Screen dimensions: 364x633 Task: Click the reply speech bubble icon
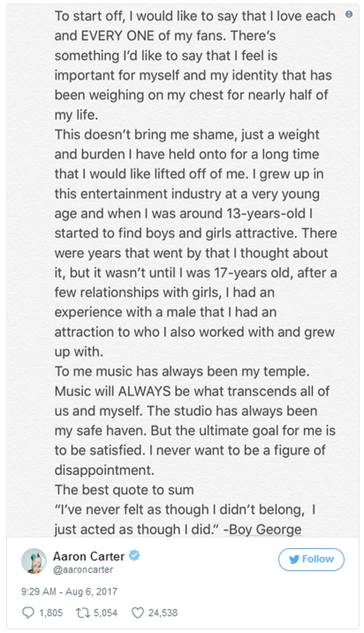pos(28,613)
